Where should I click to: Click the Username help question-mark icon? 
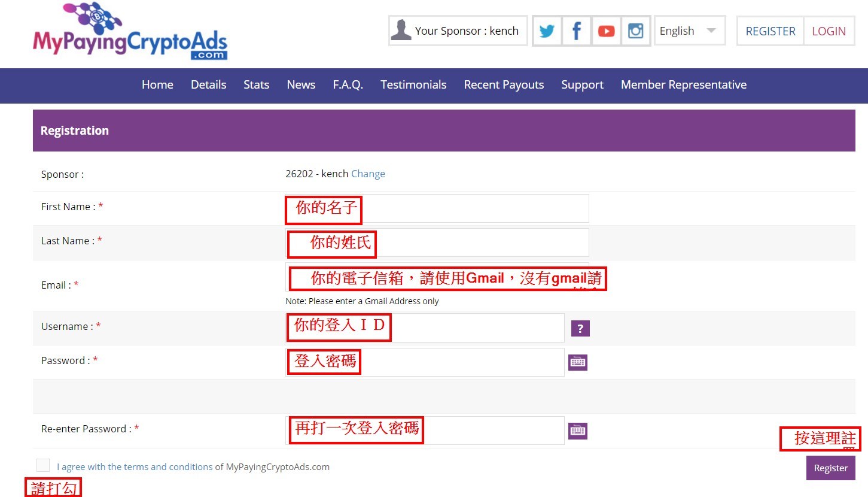580,329
